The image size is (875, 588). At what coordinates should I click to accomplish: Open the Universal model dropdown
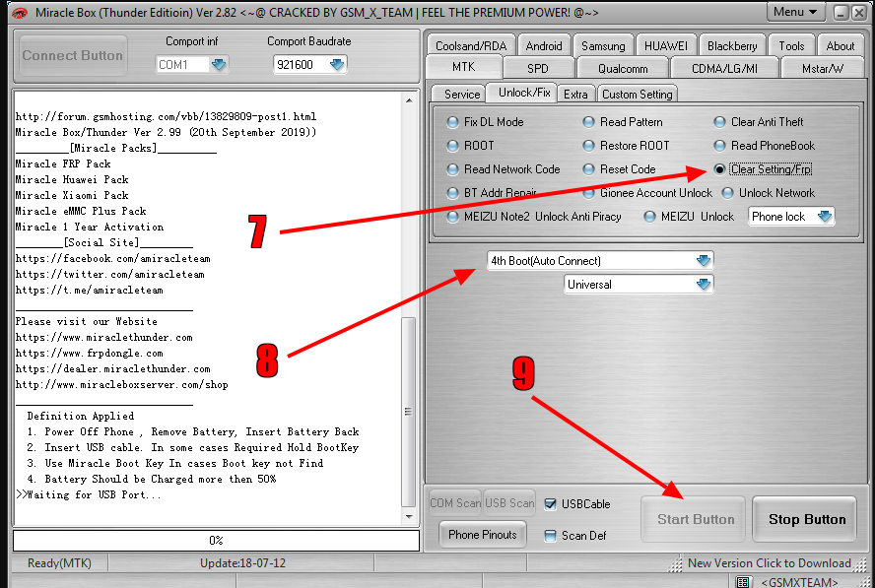pyautogui.click(x=704, y=285)
